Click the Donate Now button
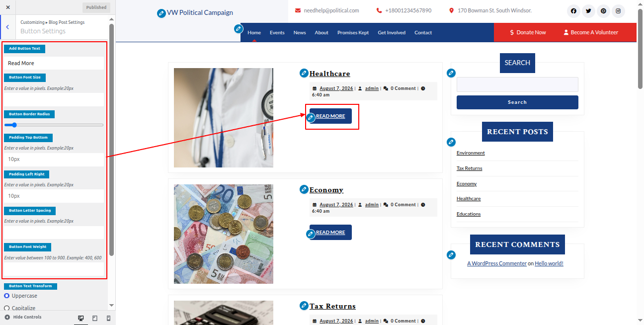 click(x=528, y=32)
